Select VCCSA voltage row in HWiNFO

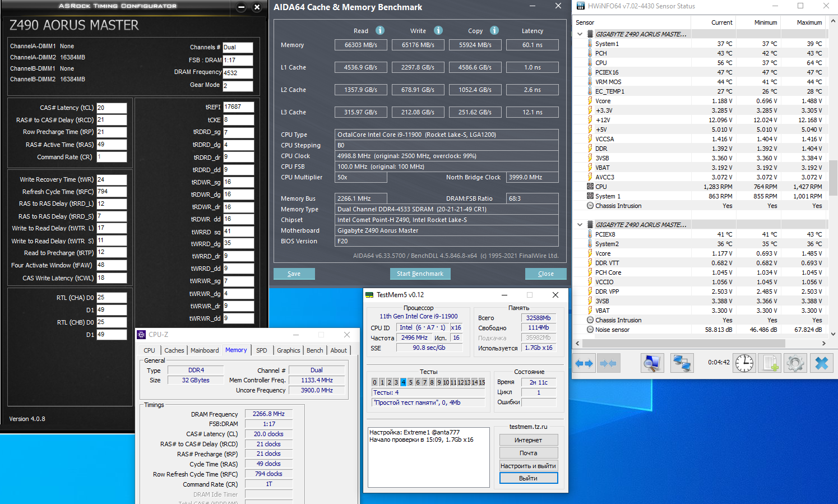[701, 139]
